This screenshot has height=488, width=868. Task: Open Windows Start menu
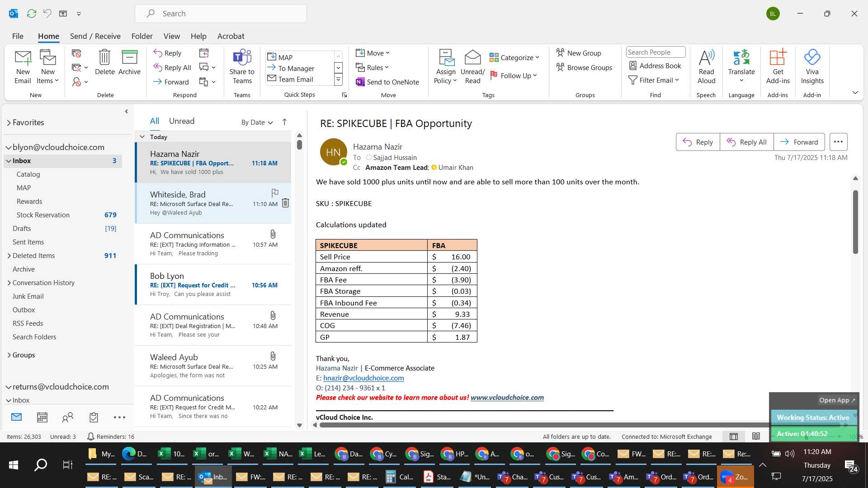(x=14, y=465)
